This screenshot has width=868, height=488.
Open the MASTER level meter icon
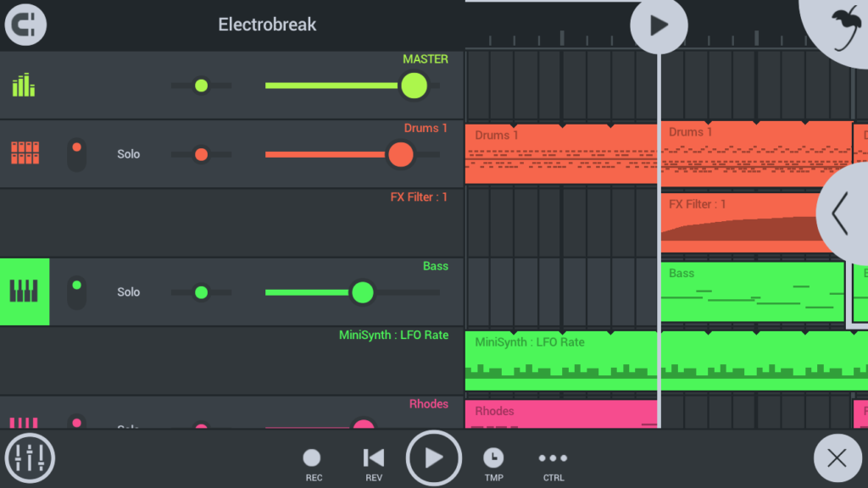click(x=24, y=86)
